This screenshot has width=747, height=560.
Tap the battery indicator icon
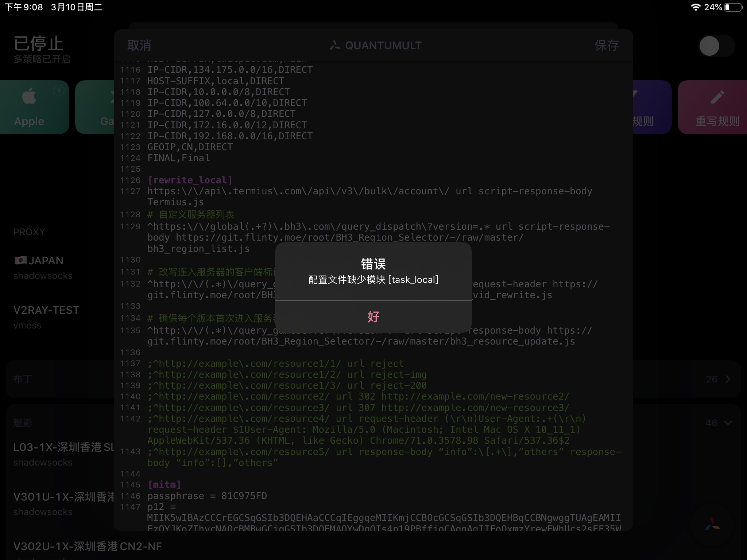733,7
